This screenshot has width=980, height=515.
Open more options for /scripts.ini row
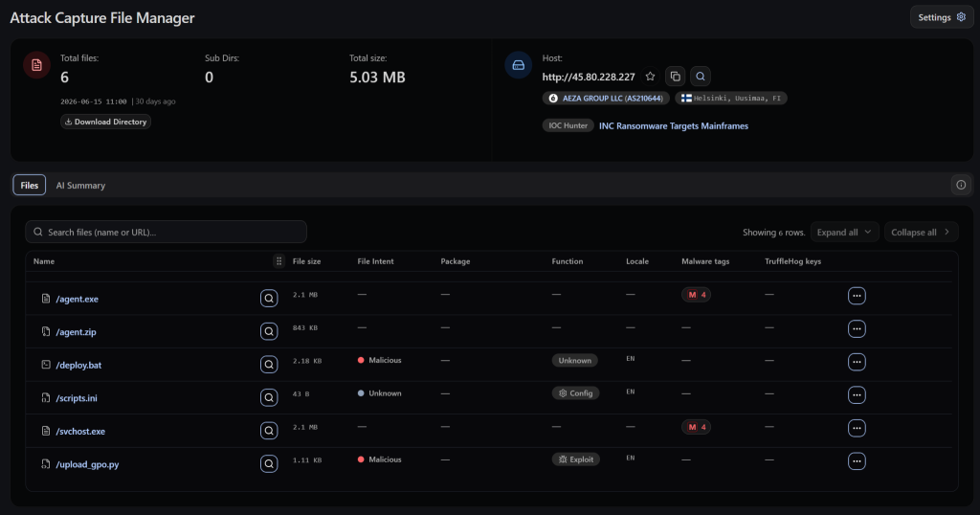[857, 395]
